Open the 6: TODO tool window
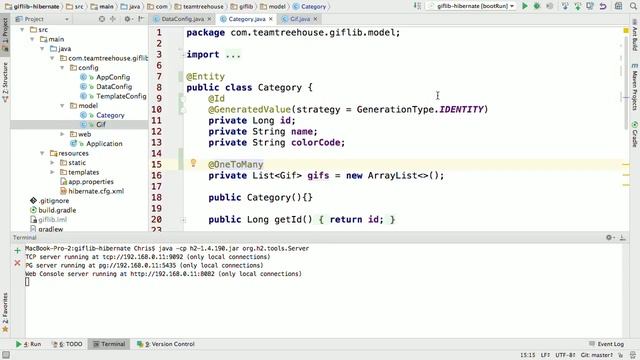 tap(67, 344)
